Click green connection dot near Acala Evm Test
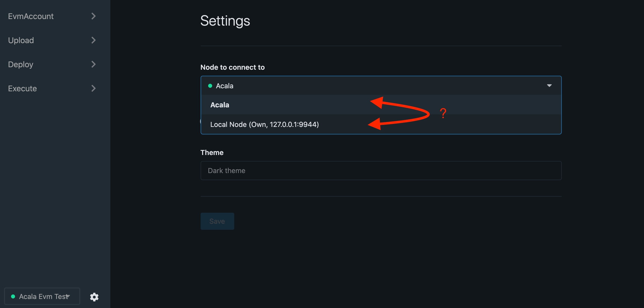 (x=13, y=297)
